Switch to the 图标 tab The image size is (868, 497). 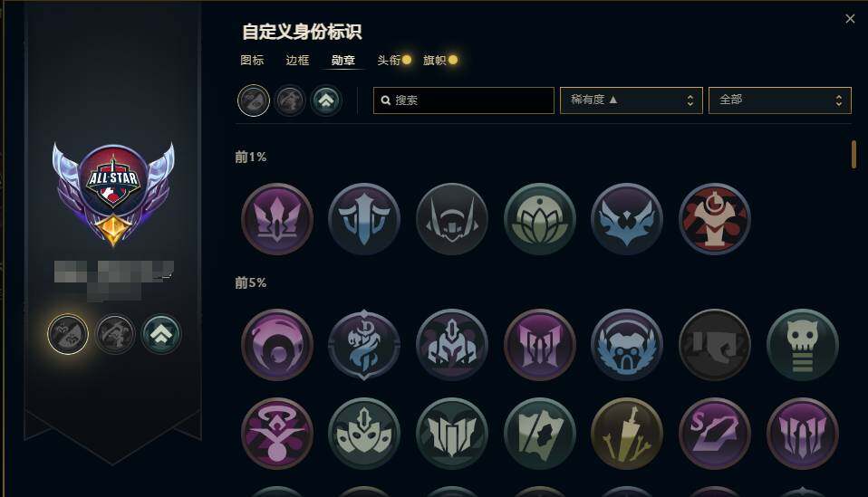click(x=252, y=60)
